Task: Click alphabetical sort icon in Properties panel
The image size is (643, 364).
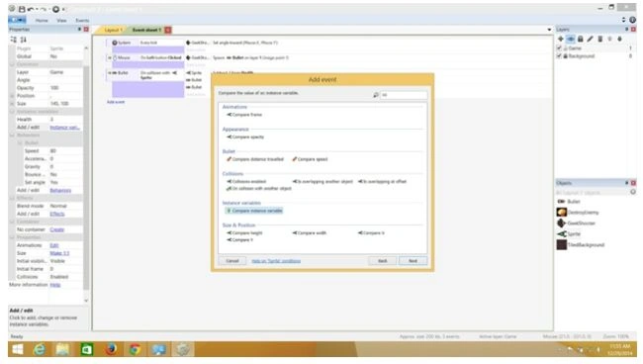Action: point(24,40)
